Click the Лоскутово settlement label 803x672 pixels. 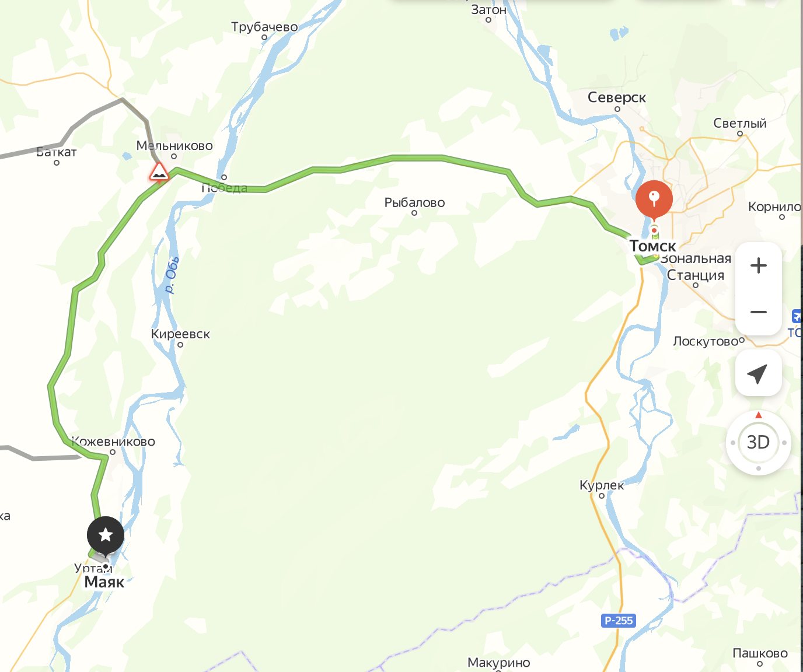[x=706, y=341]
